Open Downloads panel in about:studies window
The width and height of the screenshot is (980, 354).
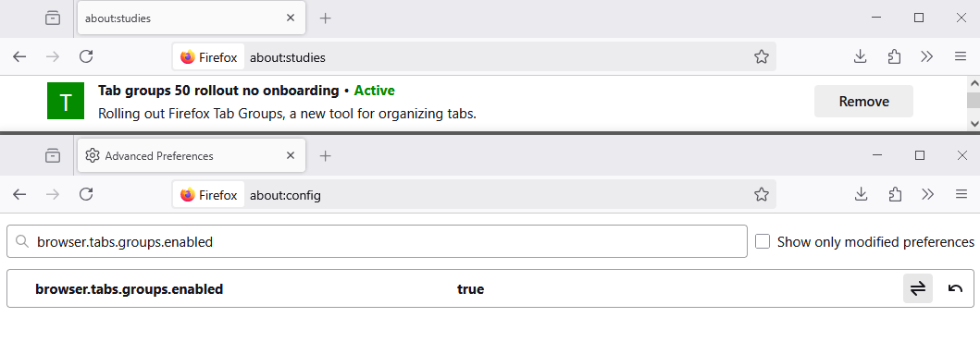[861, 56]
